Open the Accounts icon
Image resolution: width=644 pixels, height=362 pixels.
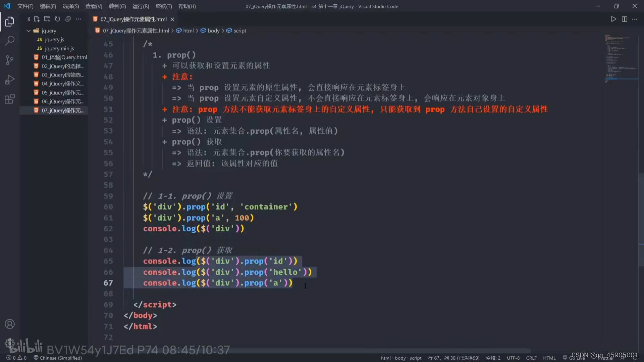pyautogui.click(x=10, y=324)
